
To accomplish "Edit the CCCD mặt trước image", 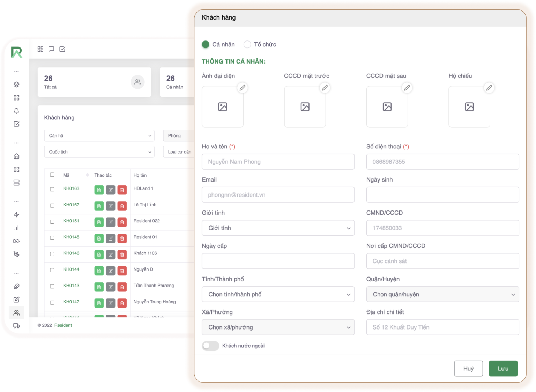I will click(325, 88).
